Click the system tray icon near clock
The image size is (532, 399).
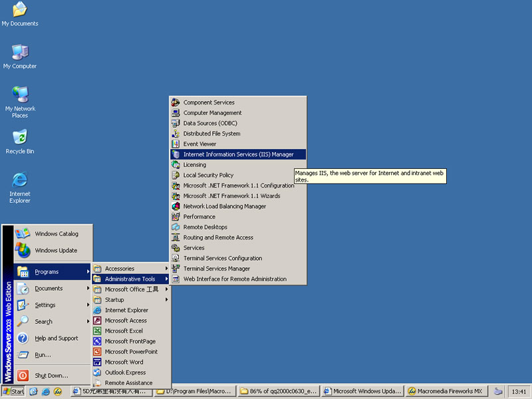498,392
